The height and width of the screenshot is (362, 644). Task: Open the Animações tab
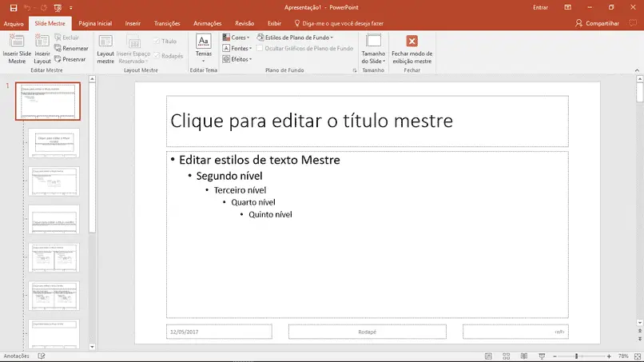pos(208,23)
